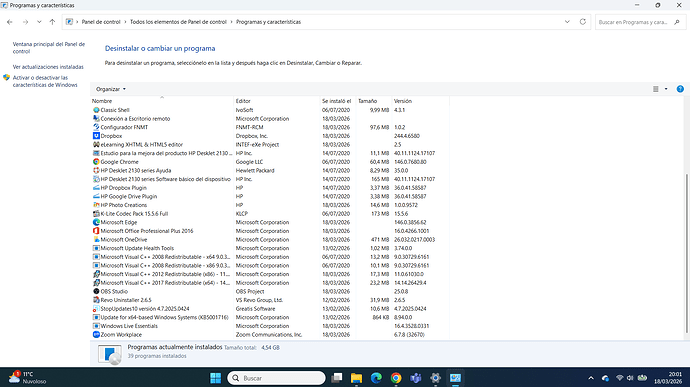Open recent locations dropdown arrow
Screen dimensions: 690x387
(x=39, y=22)
